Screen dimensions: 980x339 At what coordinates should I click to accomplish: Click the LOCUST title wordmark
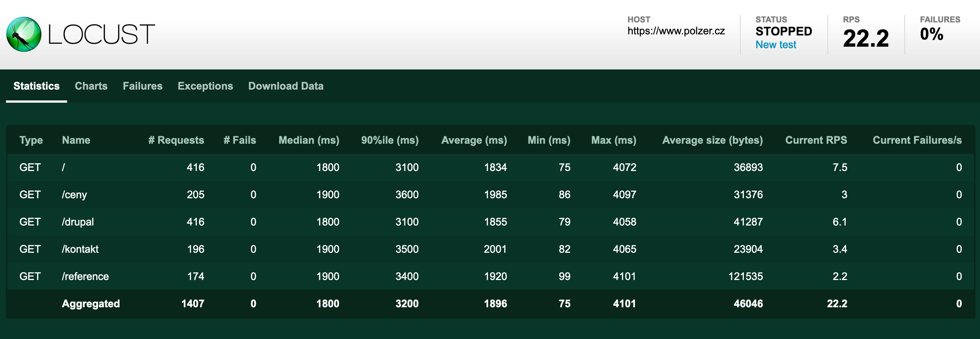point(101,34)
